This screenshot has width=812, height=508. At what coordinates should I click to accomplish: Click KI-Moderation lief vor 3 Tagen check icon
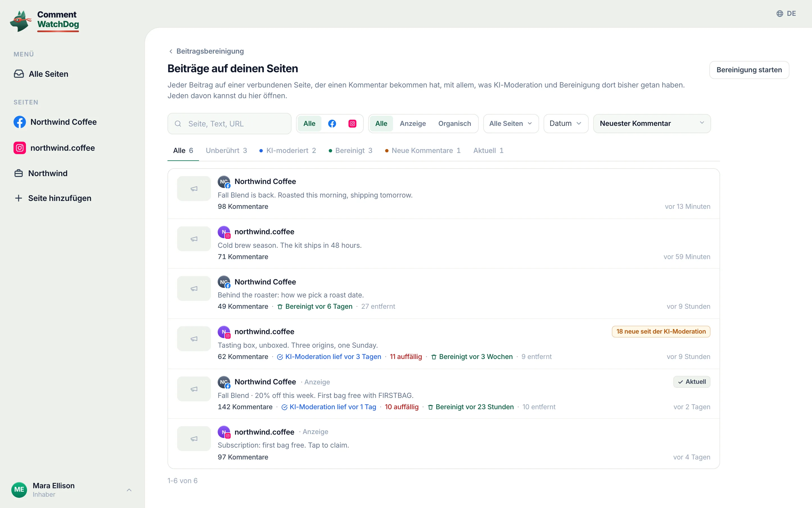(x=280, y=357)
